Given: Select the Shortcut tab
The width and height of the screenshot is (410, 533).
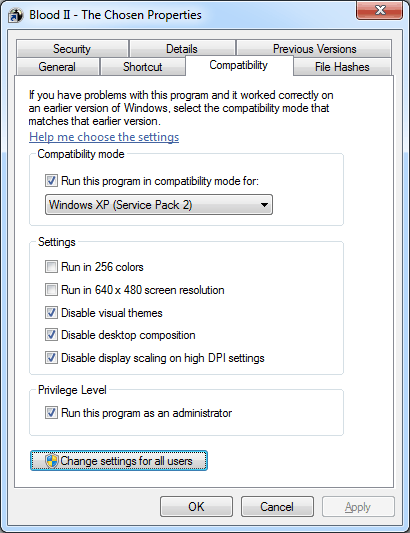Looking at the screenshot, I should click(x=143, y=67).
